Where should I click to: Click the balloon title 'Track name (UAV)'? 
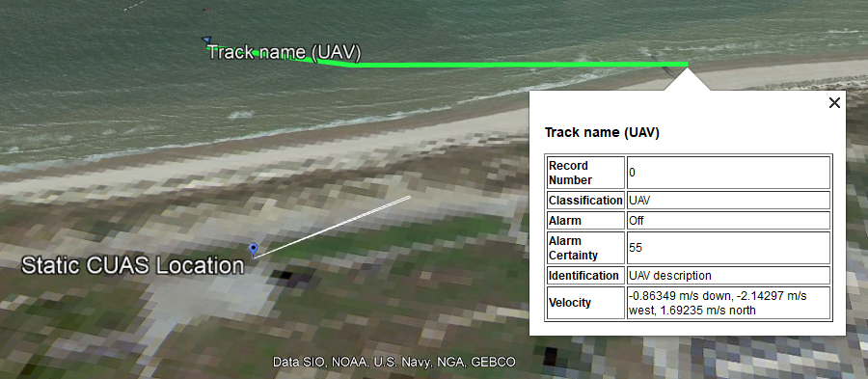(x=602, y=133)
